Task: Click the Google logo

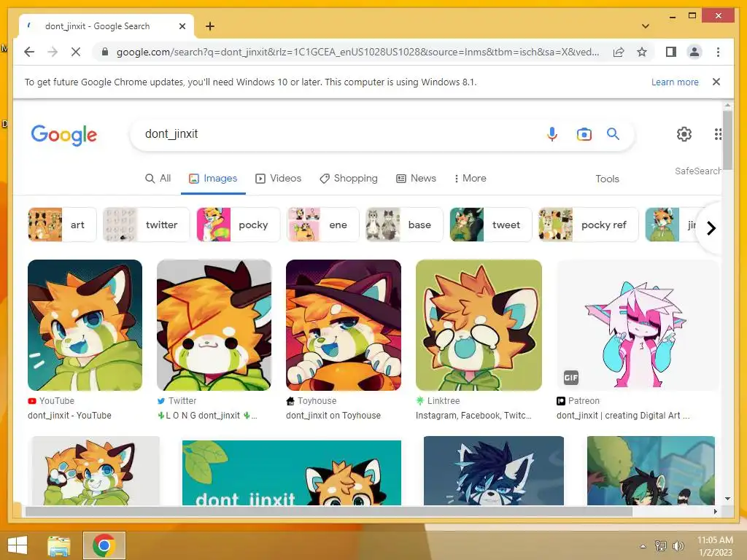Action: click(x=64, y=135)
